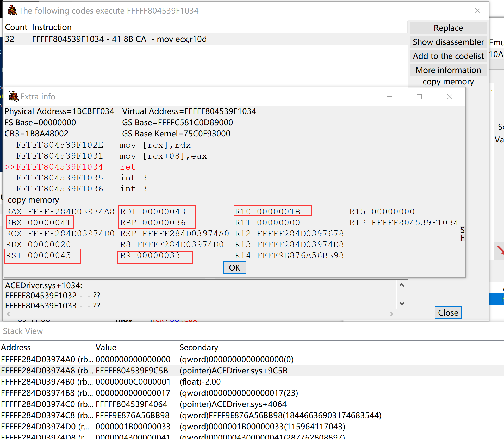Maximize the Extra info window
The width and height of the screenshot is (504, 439).
[419, 97]
